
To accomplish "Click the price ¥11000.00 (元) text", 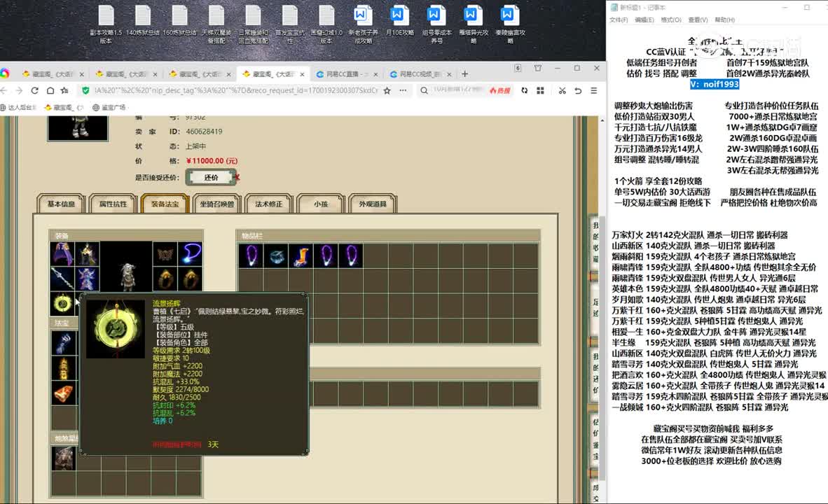I will click(212, 161).
